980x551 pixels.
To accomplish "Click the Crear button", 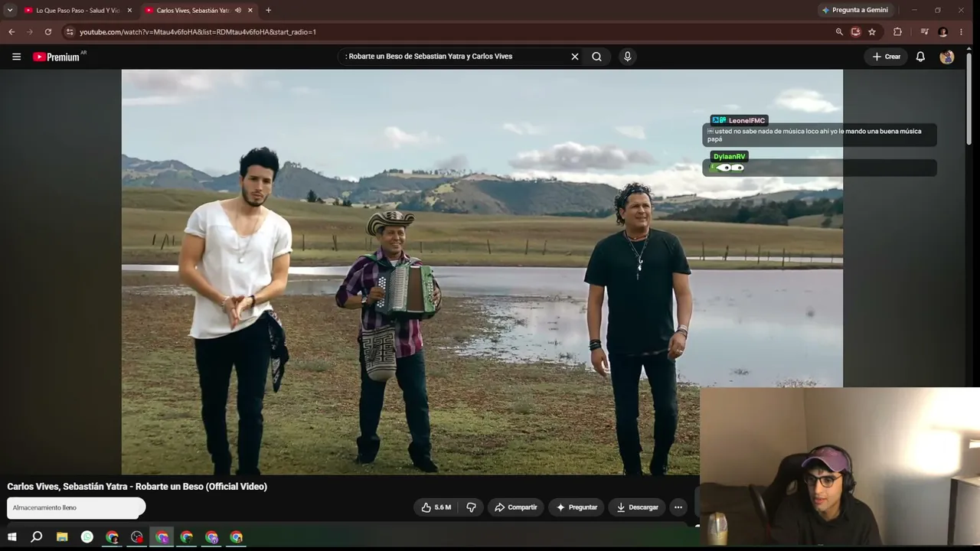I will (887, 57).
